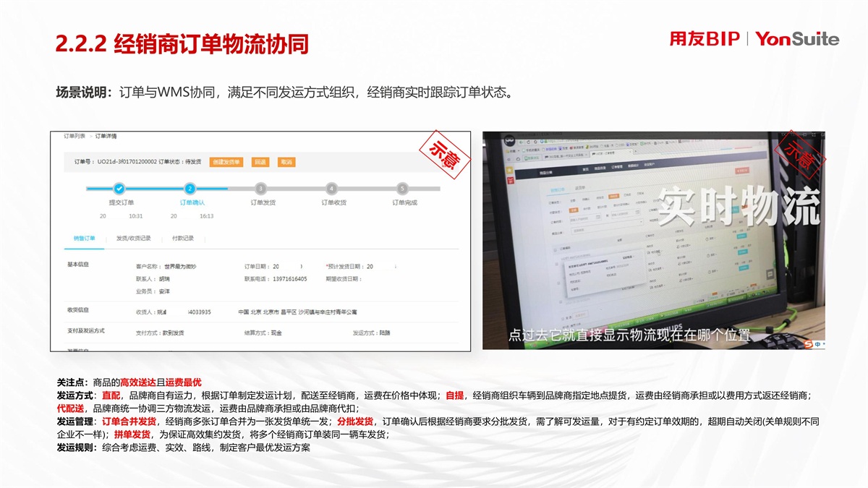Click the Sogou input method icon
Viewport: 868px width, 488px height.
click(x=807, y=343)
